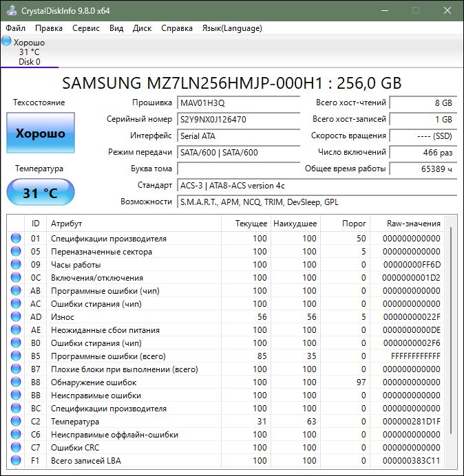The width and height of the screenshot is (464, 476).
Task: Click the status orb for attribute B0
Action: point(16,343)
